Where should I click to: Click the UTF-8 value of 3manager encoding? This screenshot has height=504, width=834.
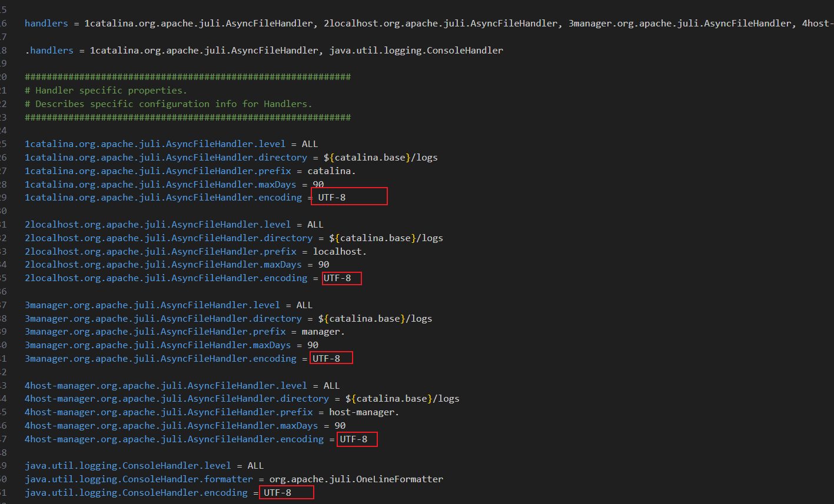tap(326, 359)
